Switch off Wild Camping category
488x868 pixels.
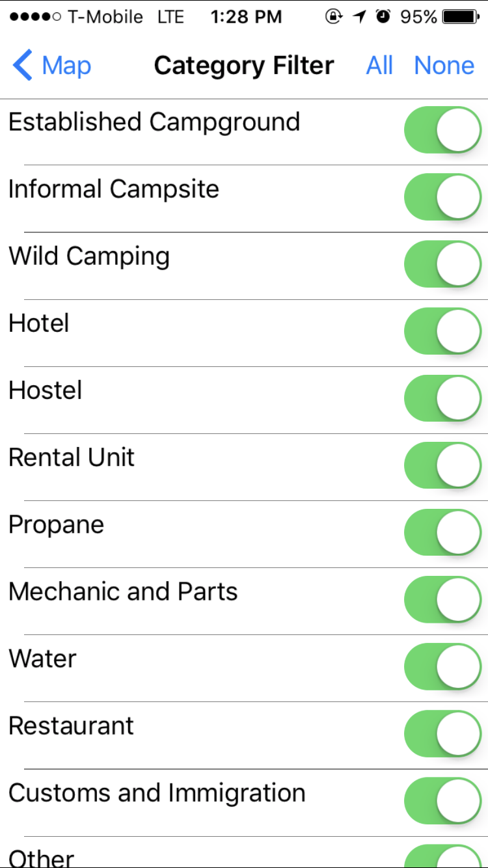click(x=442, y=264)
